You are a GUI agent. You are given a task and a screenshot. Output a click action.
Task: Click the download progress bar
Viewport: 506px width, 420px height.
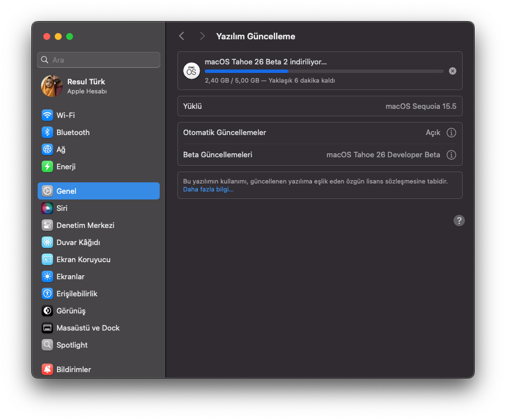pyautogui.click(x=324, y=71)
